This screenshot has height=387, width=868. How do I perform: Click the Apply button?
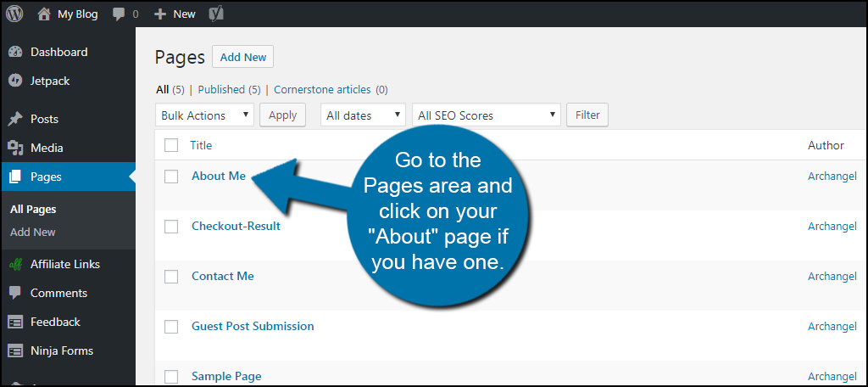[x=283, y=115]
